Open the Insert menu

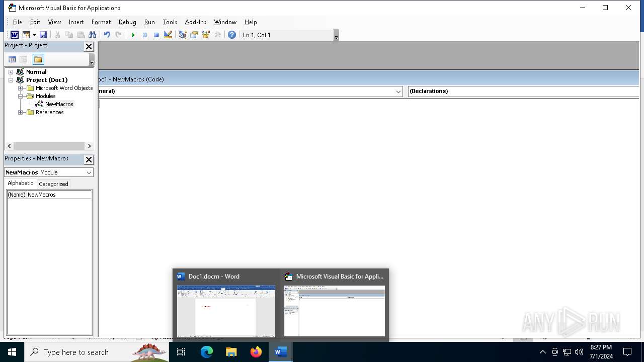click(x=76, y=22)
